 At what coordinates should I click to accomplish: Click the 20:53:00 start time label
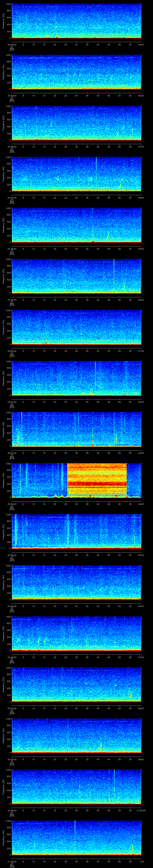(12, 504)
